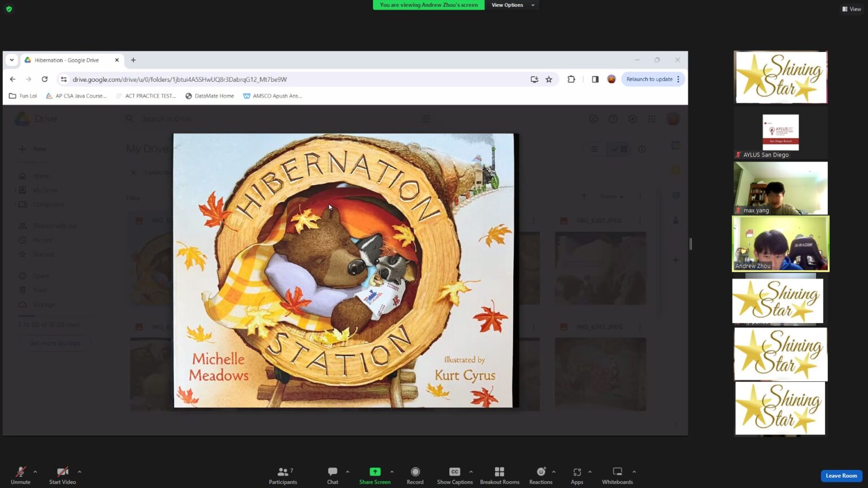Expand audio options arrow next to Unmute

35,472
